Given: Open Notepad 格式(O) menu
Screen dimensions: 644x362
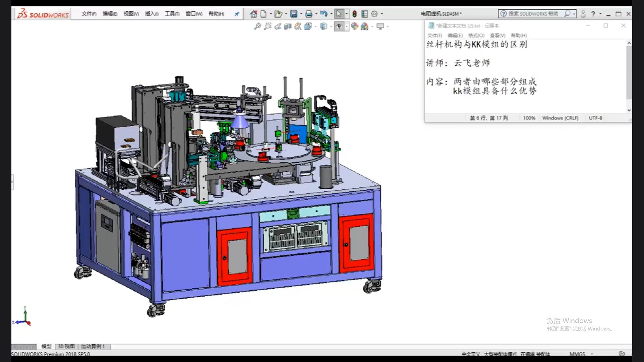Looking at the screenshot, I should point(476,35).
